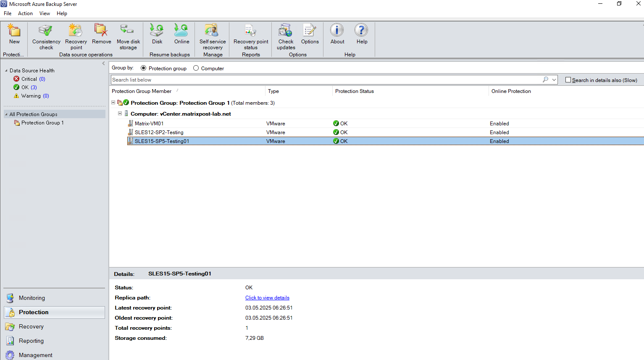Image resolution: width=644 pixels, height=360 pixels.
Task: Open the Help menu
Action: point(62,13)
